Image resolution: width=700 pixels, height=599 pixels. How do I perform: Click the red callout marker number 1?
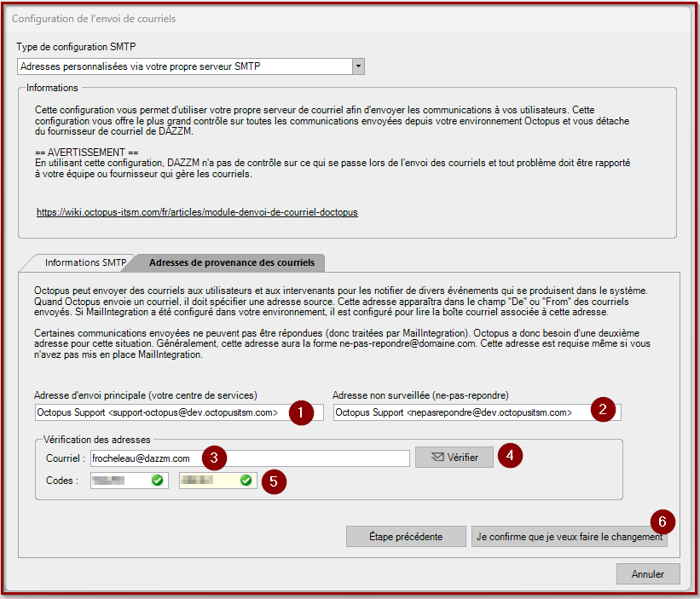(299, 412)
